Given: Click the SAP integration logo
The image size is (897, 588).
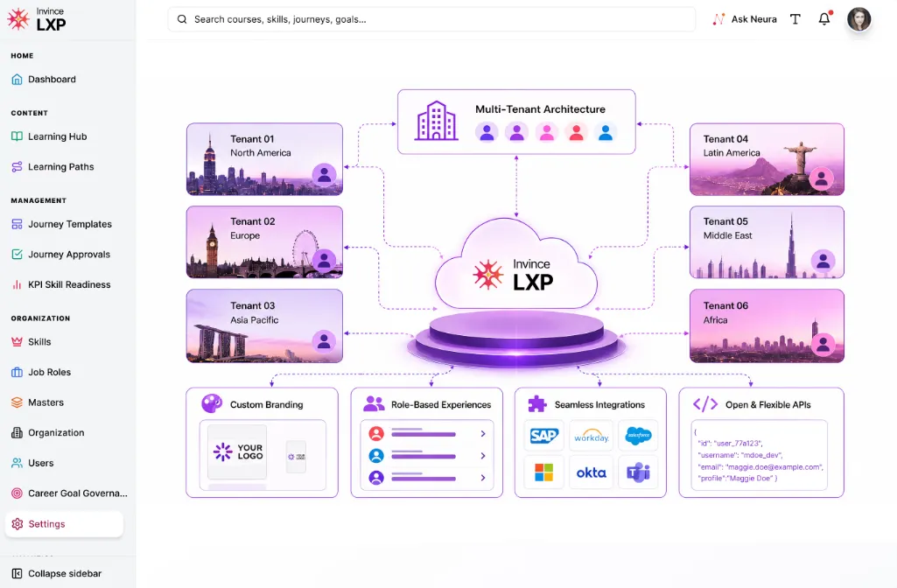Looking at the screenshot, I should click(x=543, y=436).
